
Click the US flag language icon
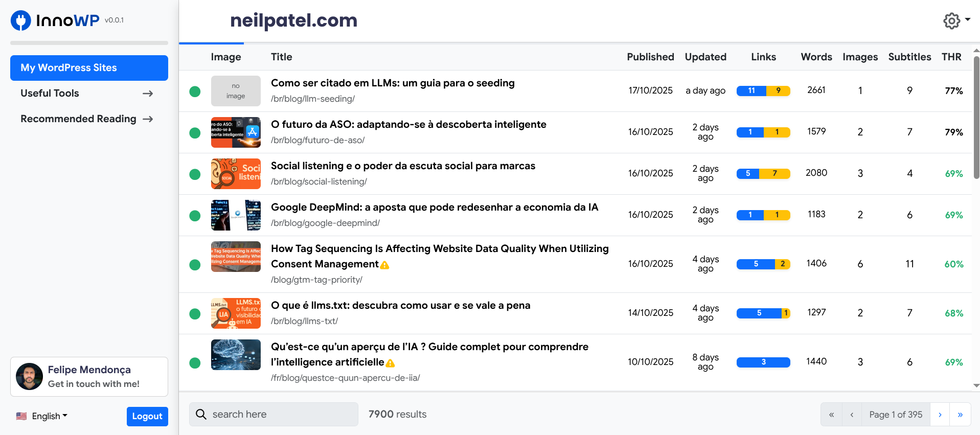tap(21, 416)
